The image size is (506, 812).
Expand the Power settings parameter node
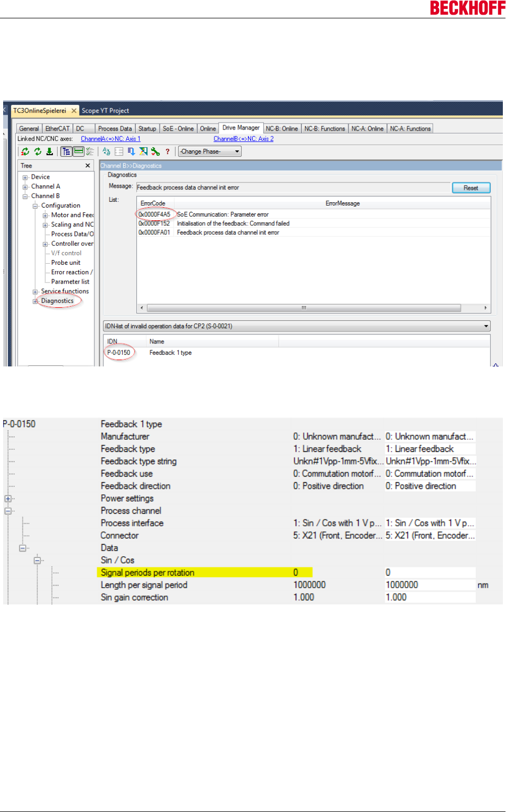click(x=8, y=499)
